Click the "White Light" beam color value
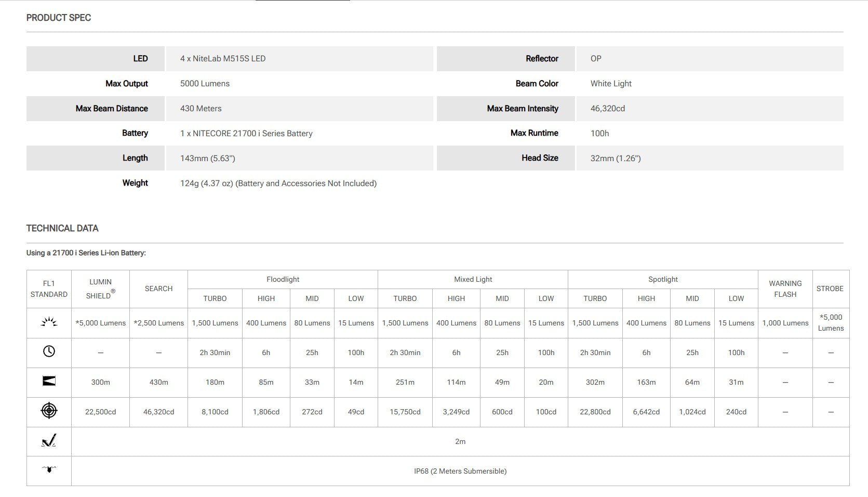The image size is (868, 497). (x=611, y=84)
